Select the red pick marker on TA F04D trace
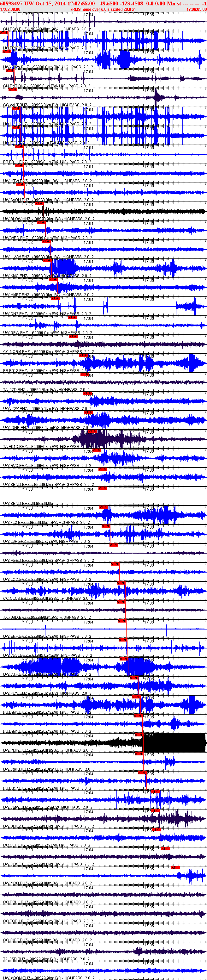 point(121,602)
